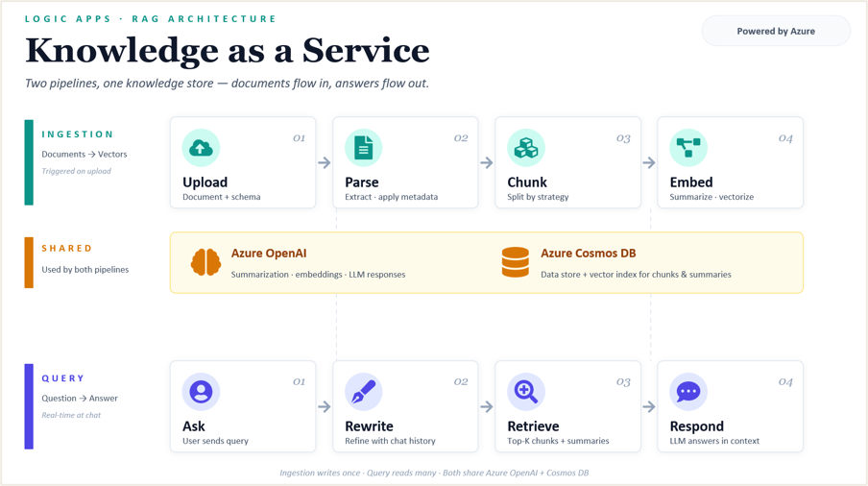Click the Retrieve magnifier icon
Viewport: 868px width, 486px height.
tap(526, 392)
